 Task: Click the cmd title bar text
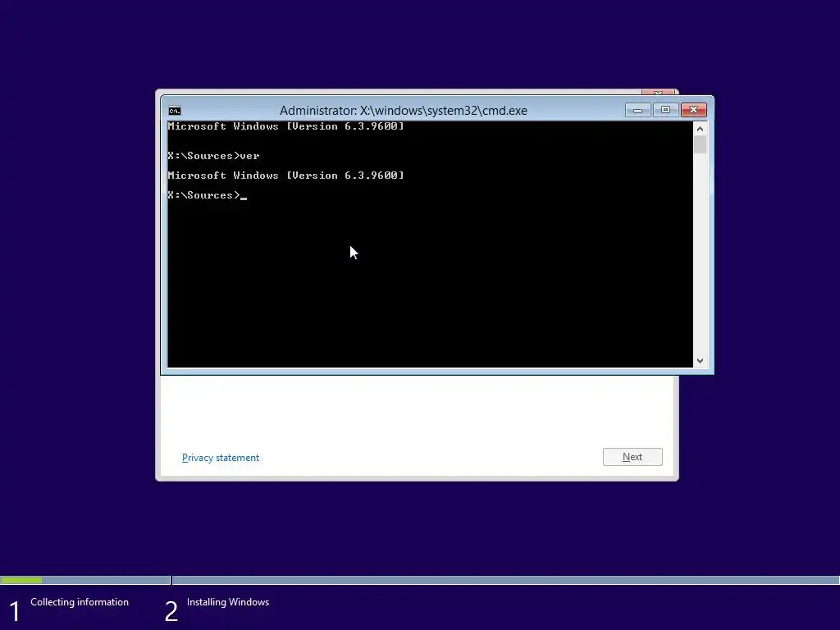click(x=404, y=111)
